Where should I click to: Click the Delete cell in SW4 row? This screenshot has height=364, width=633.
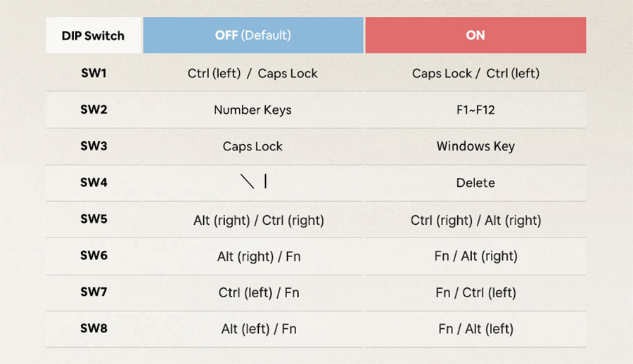475,183
